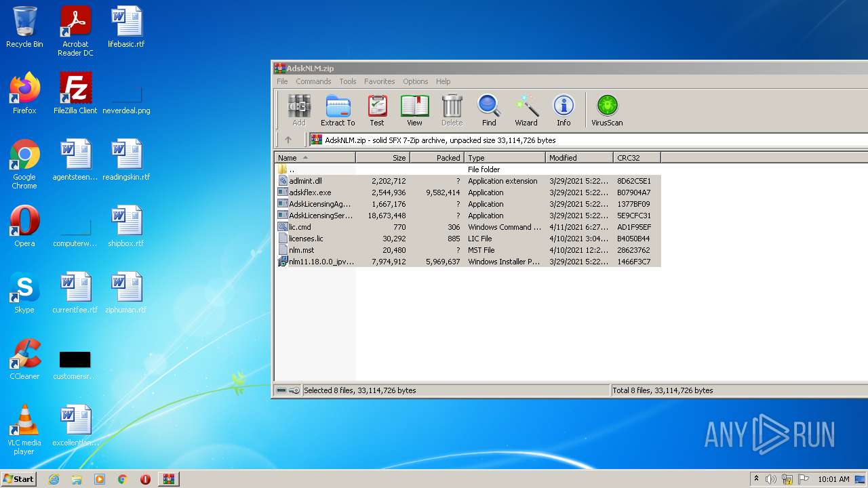Open the agentsteen desktop document

tap(75, 160)
